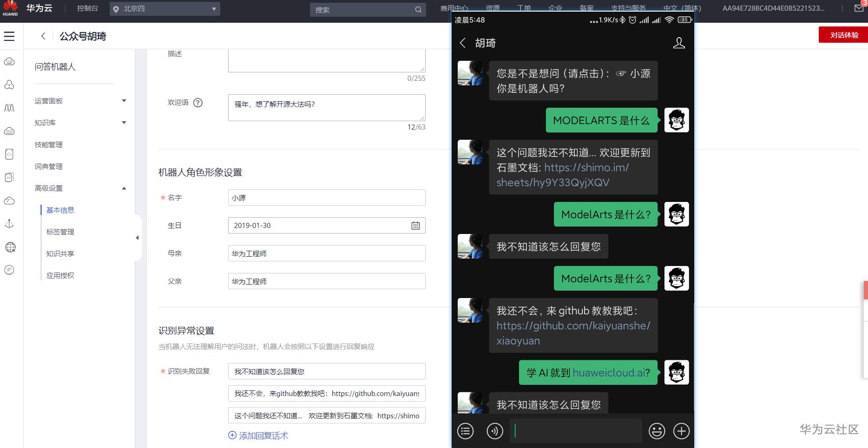Click the IP service icon in the left sidebar
This screenshot has height=448, width=868.
coord(9,270)
